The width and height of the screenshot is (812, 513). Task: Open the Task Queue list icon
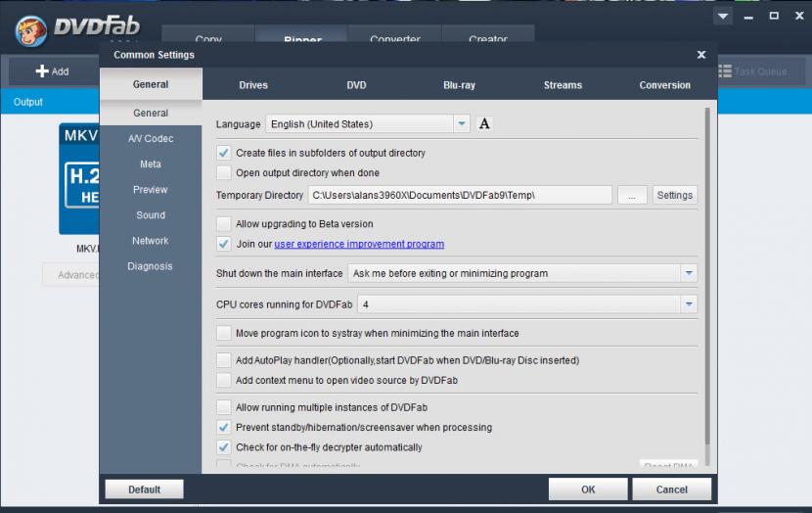point(725,71)
